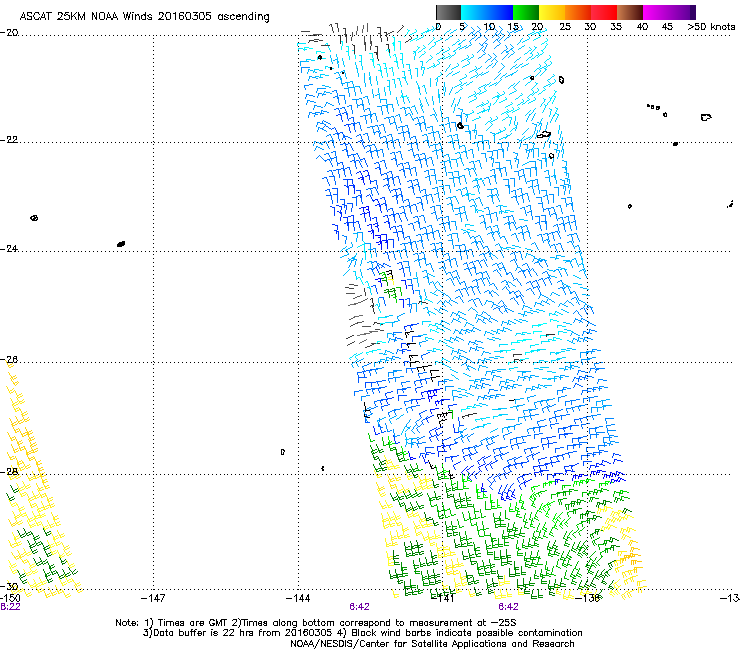Screen dimensions: 740x650
Task: Click the title "ASCAT 25KM NOAA Winds 20160305 ascending"
Action: (x=144, y=17)
